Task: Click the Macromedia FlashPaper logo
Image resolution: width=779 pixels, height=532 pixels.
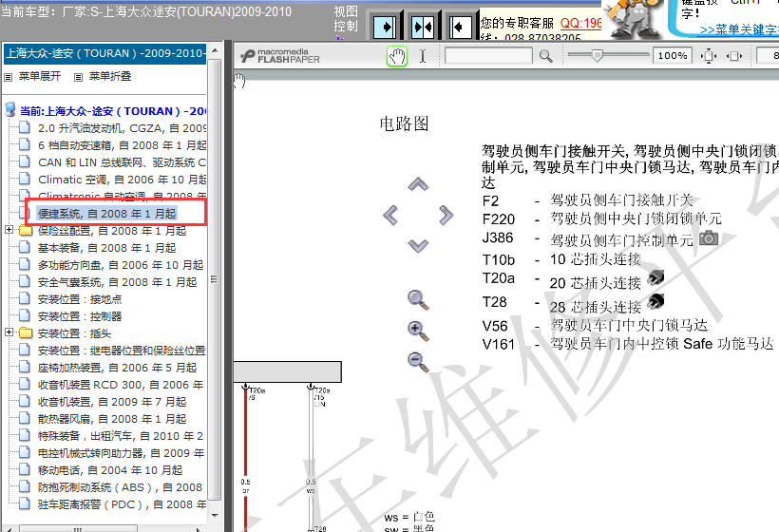Action: point(280,56)
